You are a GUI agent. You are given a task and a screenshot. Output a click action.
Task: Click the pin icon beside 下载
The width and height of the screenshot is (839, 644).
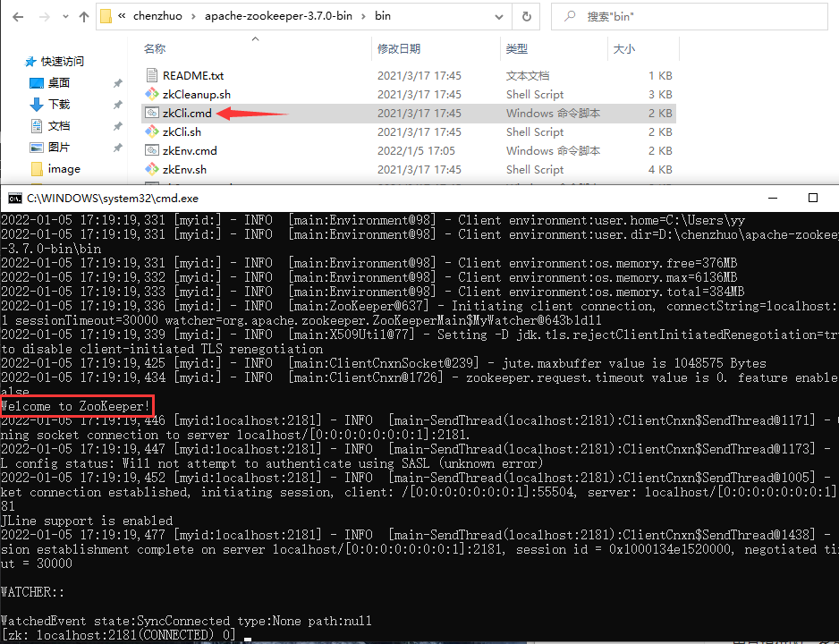pyautogui.click(x=117, y=105)
